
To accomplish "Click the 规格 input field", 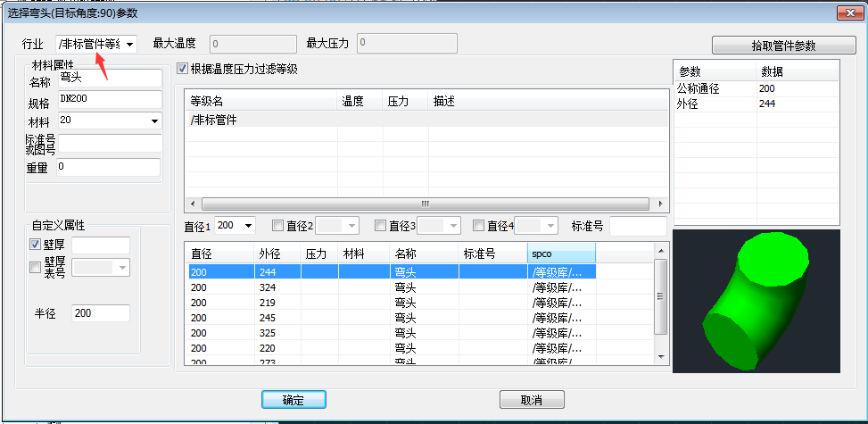I will [x=109, y=98].
